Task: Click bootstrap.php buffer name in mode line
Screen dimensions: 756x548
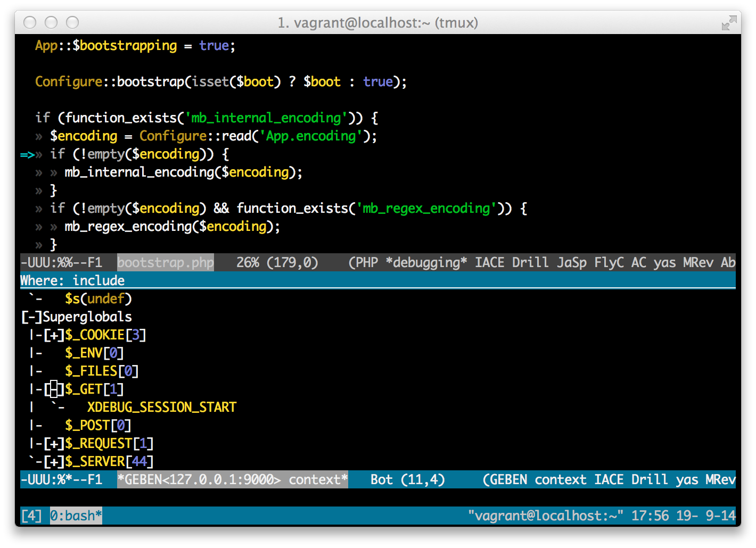Action: click(x=166, y=262)
